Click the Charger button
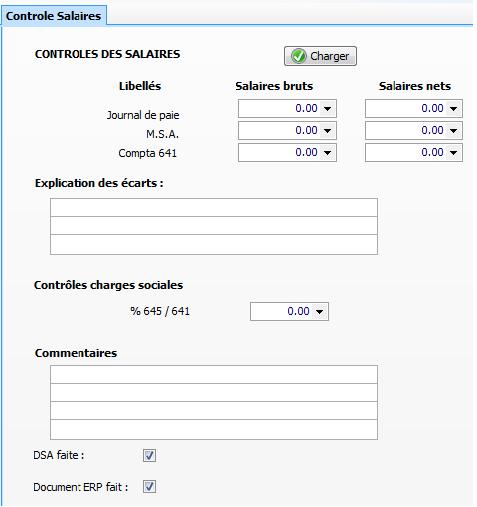The width and height of the screenshot is (477, 507). click(320, 56)
